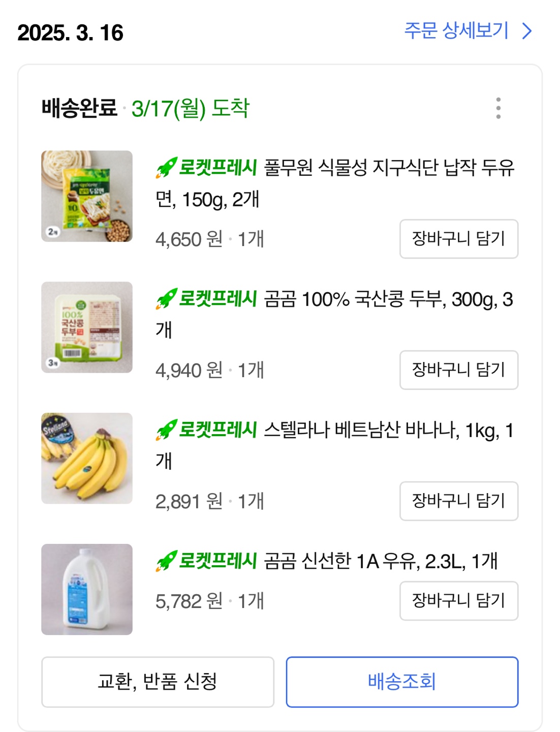The width and height of the screenshot is (560, 732).
Task: Add 풀무원 두유면 to cart
Action: (x=458, y=239)
